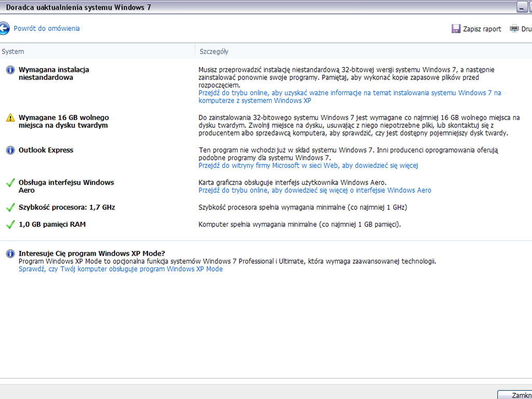Click the Drukuj print button text

(526, 29)
